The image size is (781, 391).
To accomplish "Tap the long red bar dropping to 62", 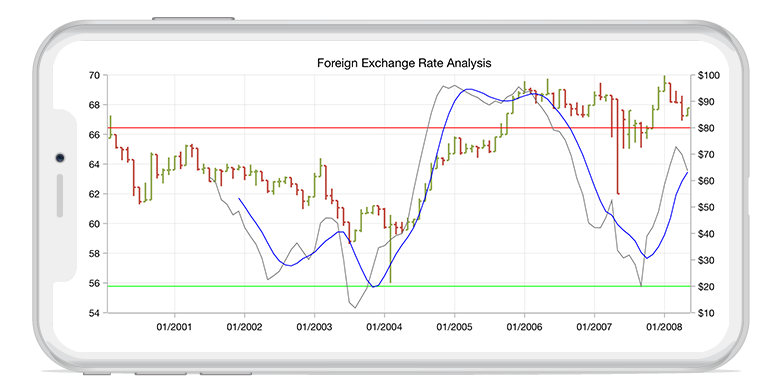I will 618,146.
